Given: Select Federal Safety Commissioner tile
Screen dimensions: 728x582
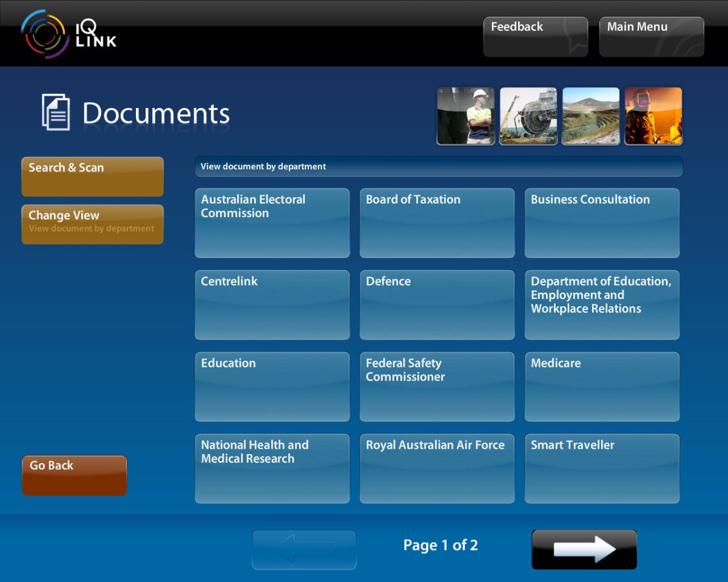Looking at the screenshot, I should (x=437, y=387).
